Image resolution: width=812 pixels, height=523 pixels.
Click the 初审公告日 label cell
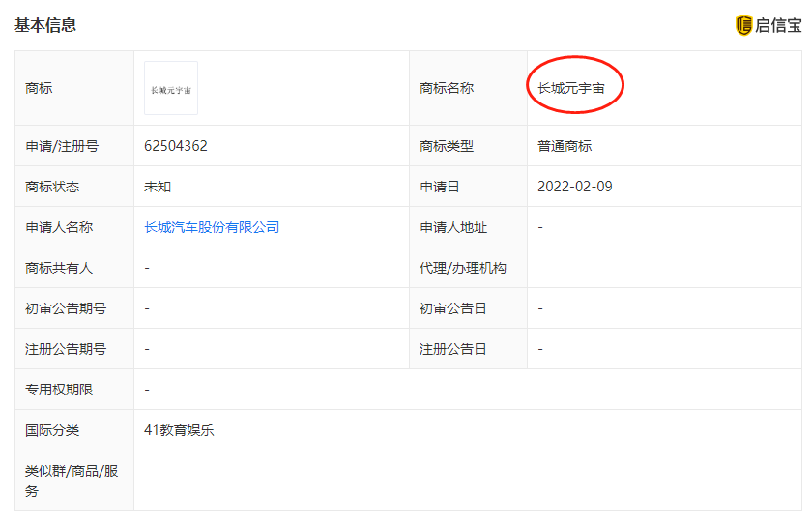[x=468, y=308]
